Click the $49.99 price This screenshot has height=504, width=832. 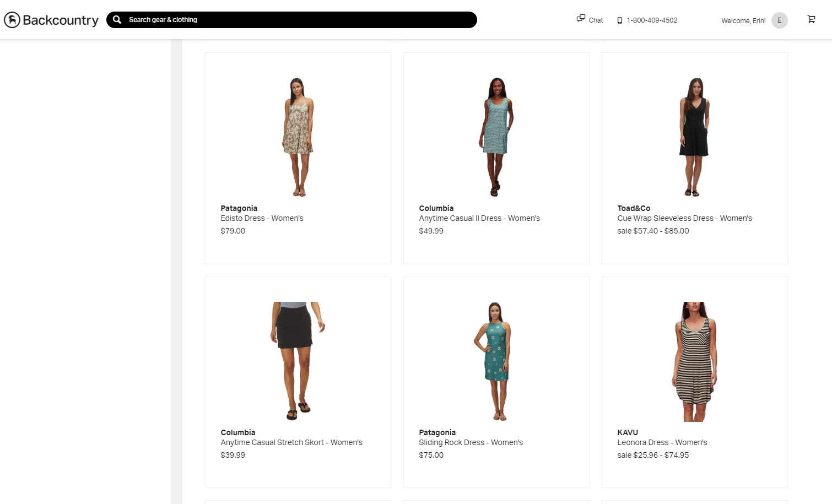[431, 231]
